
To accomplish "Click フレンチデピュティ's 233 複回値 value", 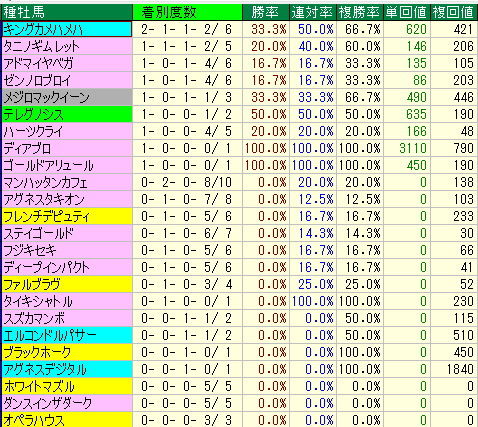I will pyautogui.click(x=463, y=216).
